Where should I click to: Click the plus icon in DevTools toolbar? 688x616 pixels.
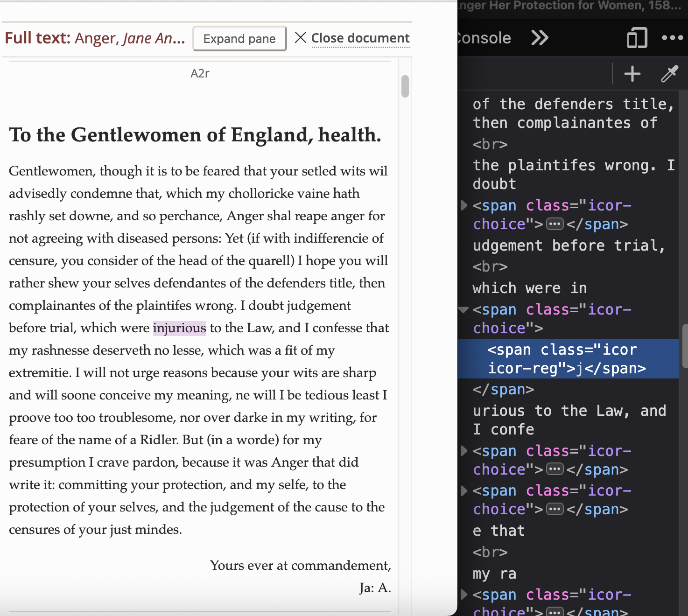(x=632, y=74)
